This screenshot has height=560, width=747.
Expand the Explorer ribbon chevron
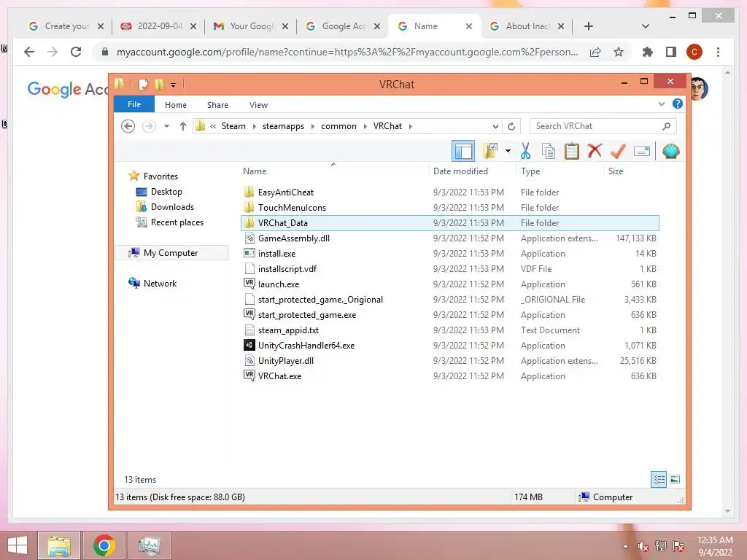[661, 104]
